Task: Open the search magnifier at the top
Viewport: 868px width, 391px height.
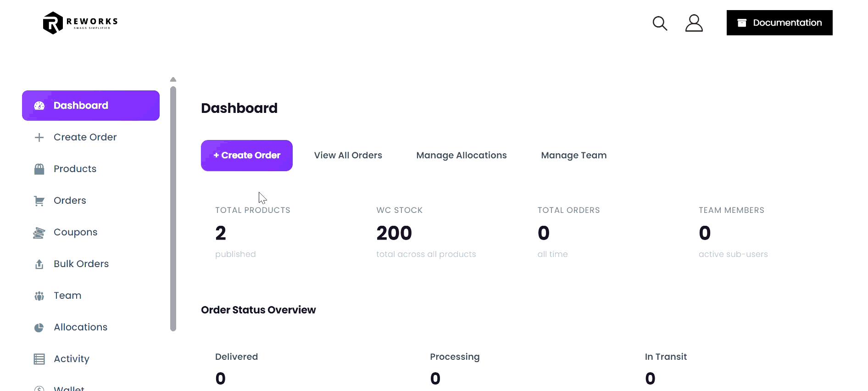Action: (x=660, y=22)
